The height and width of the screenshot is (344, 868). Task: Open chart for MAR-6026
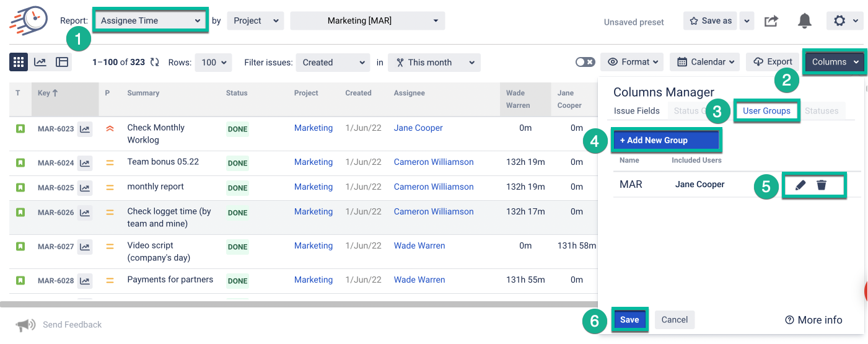pyautogui.click(x=85, y=213)
